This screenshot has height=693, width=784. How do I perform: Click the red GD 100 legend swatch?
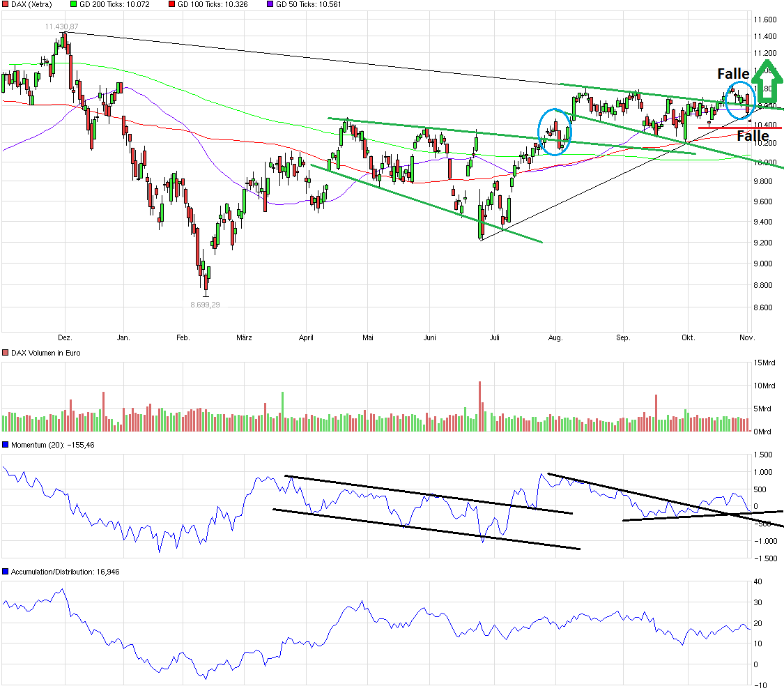point(172,4)
